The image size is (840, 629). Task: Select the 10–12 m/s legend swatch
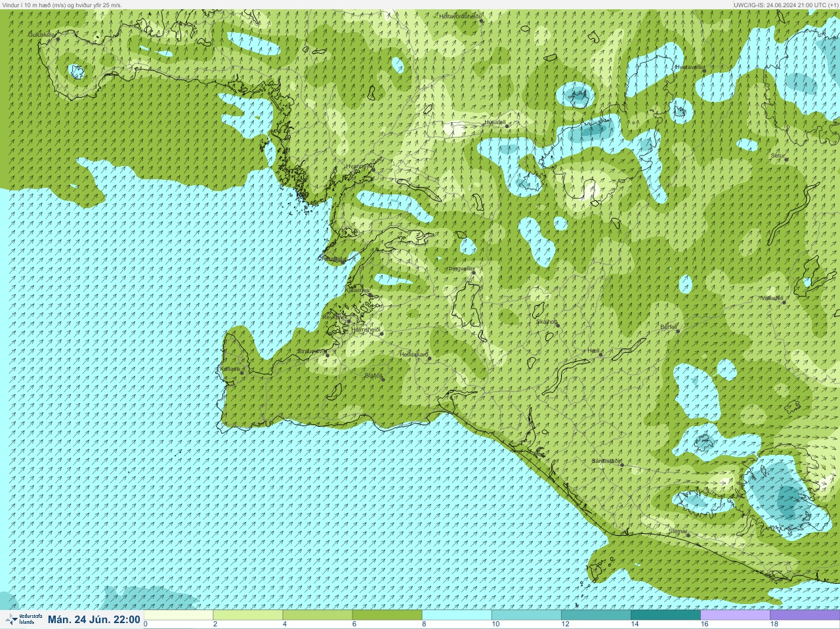[526, 616]
